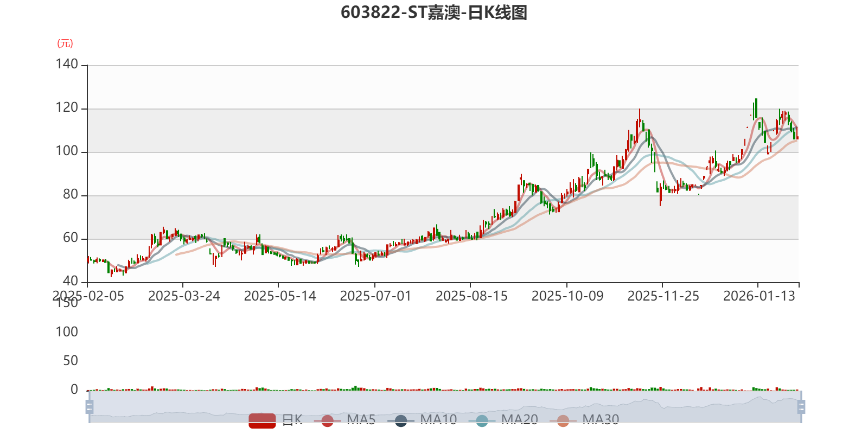Click the 120 price axis label
868x434 pixels.
click(67, 108)
